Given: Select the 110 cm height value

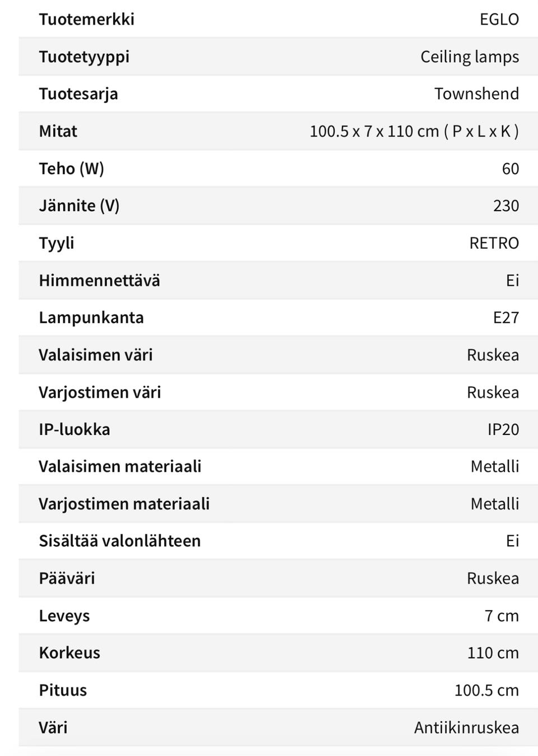Looking at the screenshot, I should click(493, 653).
